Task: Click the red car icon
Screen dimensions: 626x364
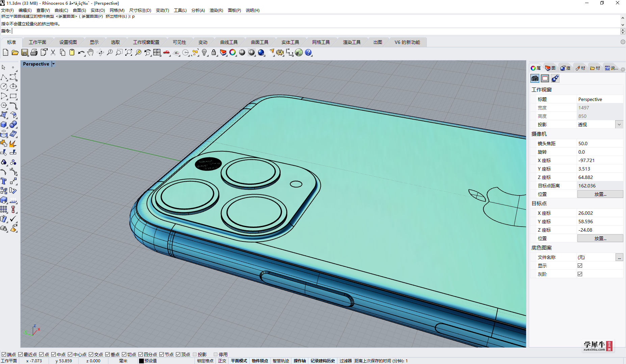Action: [x=166, y=52]
